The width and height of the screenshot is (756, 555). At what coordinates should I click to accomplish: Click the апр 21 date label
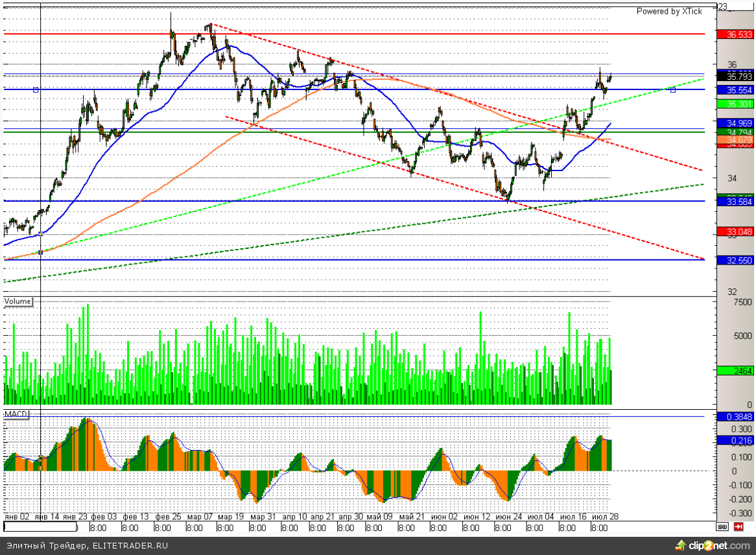point(322,517)
